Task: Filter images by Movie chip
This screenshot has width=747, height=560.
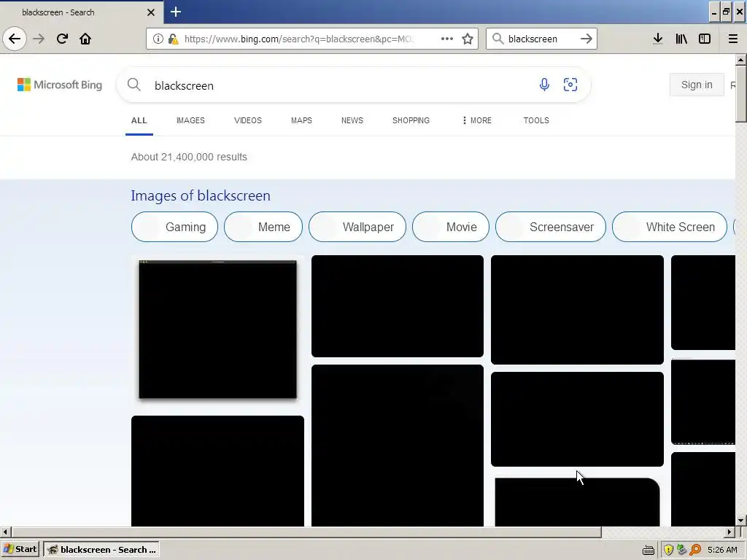Action: [x=451, y=227]
